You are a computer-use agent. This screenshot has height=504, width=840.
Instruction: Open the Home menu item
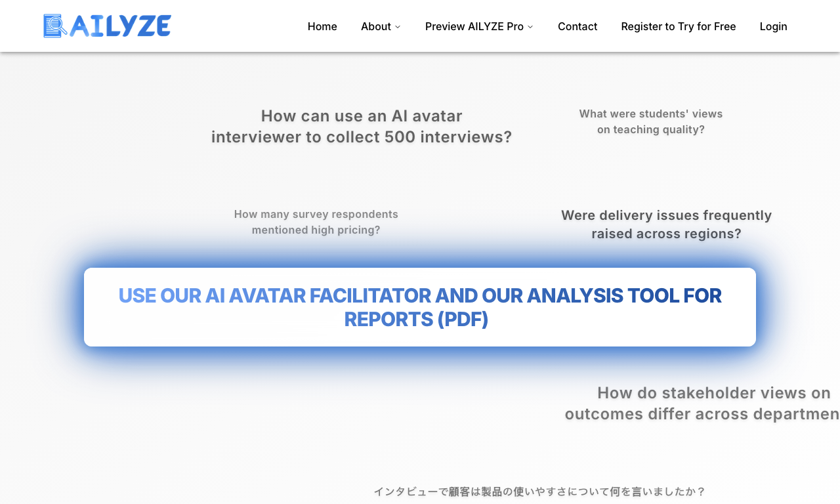pyautogui.click(x=322, y=26)
